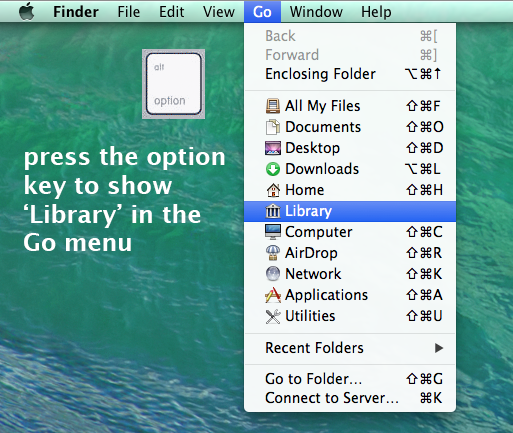Click the Computer monitor icon
The width and height of the screenshot is (513, 433).
click(x=273, y=232)
